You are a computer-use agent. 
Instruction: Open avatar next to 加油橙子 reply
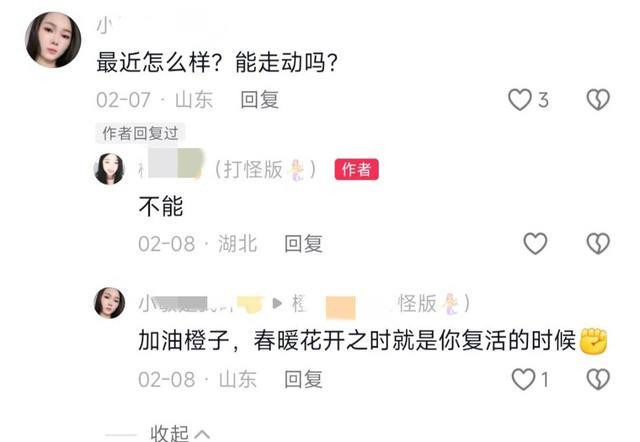pyautogui.click(x=109, y=303)
